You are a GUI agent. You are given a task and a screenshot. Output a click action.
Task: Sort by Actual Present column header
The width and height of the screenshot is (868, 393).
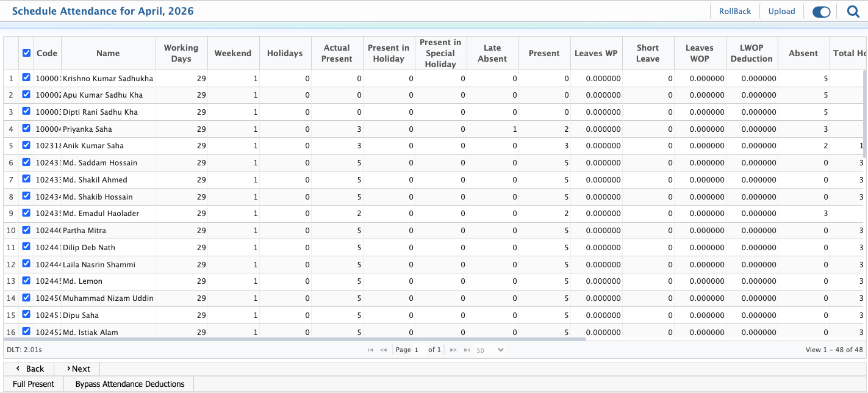click(x=337, y=53)
